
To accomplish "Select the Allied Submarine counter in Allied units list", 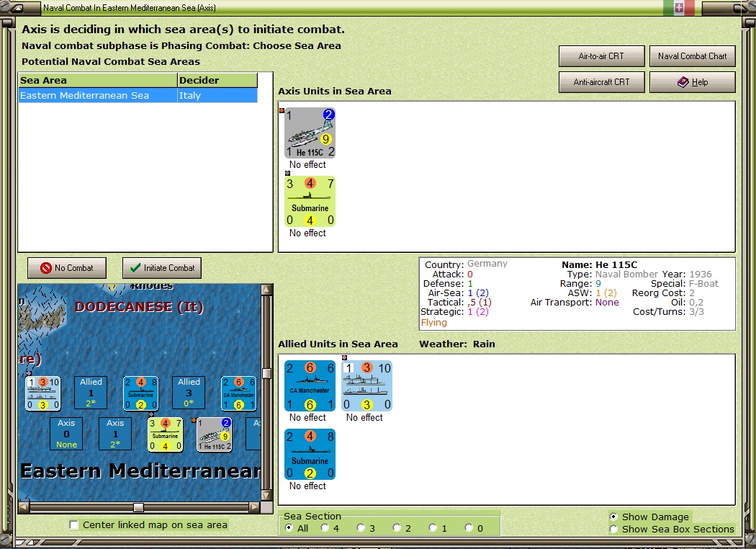I will (x=310, y=454).
